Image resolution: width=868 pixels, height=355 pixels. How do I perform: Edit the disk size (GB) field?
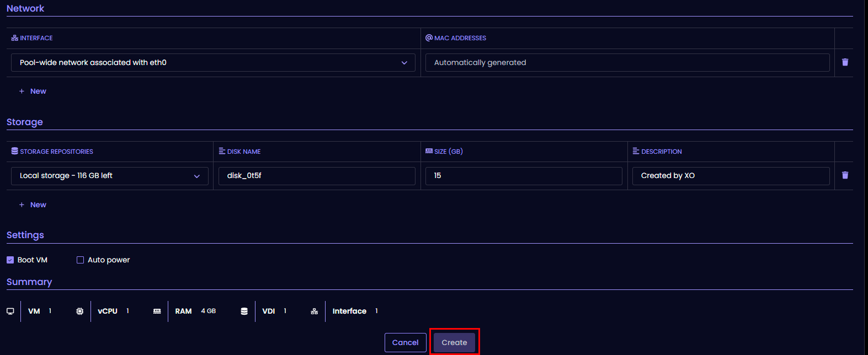[x=524, y=176]
